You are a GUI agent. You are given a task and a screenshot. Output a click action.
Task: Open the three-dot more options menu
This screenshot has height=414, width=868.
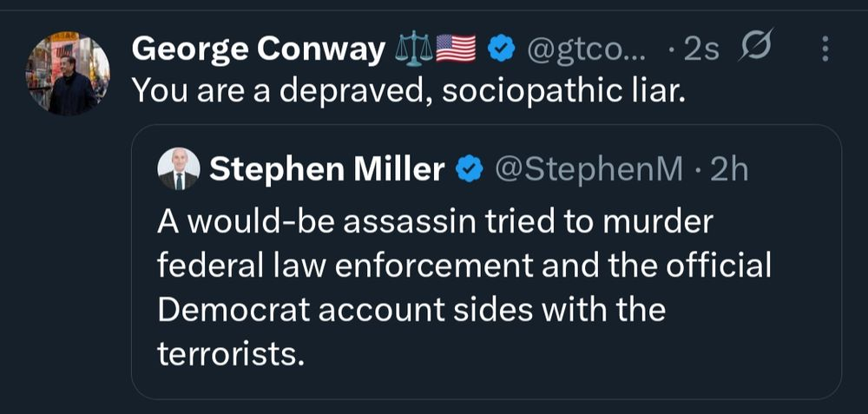point(825,49)
